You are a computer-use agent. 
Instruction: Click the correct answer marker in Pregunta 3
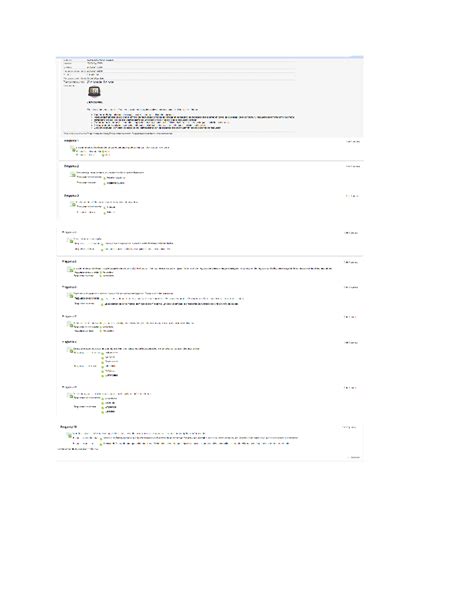pos(104,213)
